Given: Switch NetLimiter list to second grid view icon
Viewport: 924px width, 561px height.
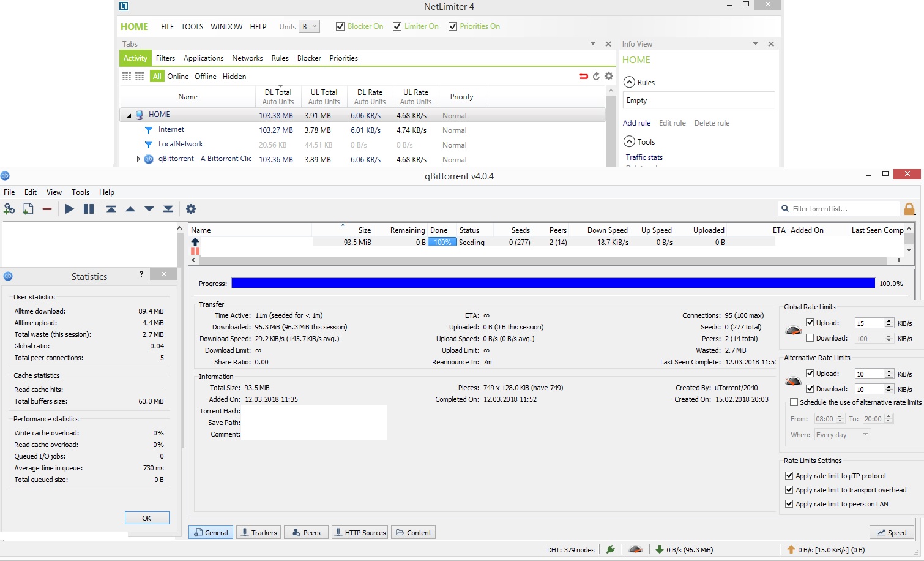Looking at the screenshot, I should click(140, 76).
